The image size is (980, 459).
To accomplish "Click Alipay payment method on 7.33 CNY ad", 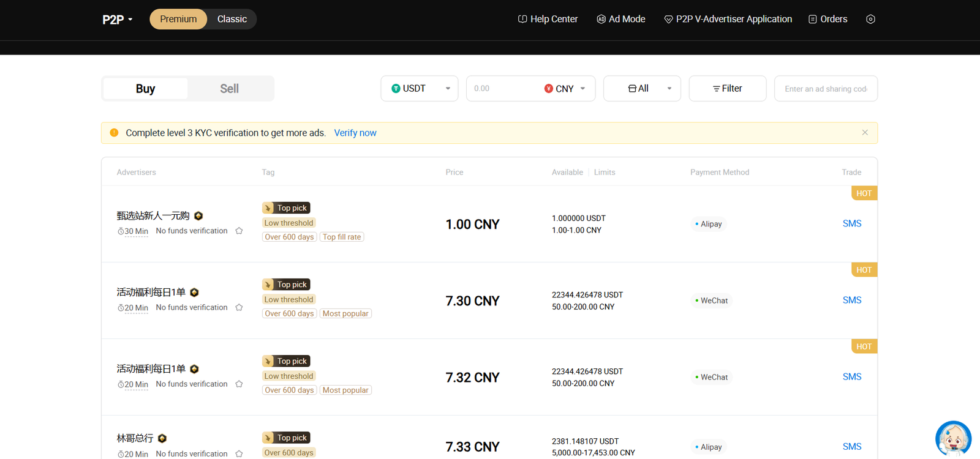I will pyautogui.click(x=708, y=447).
